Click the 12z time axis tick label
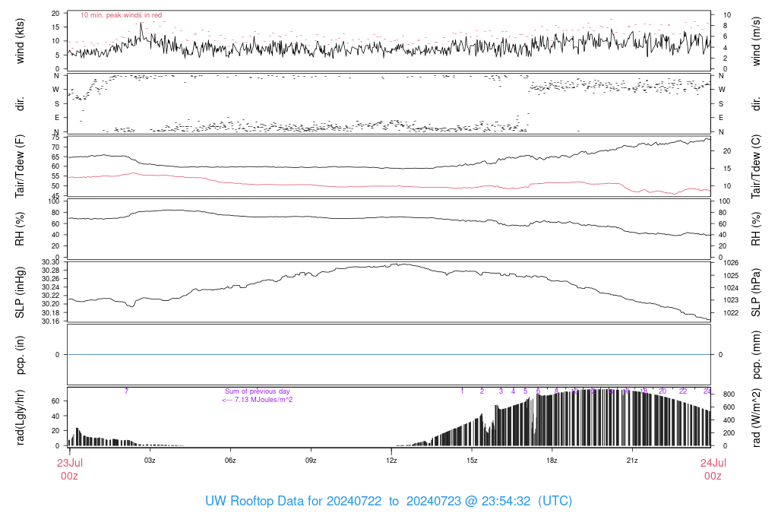Image resolution: width=778 pixels, height=532 pixels. (391, 461)
